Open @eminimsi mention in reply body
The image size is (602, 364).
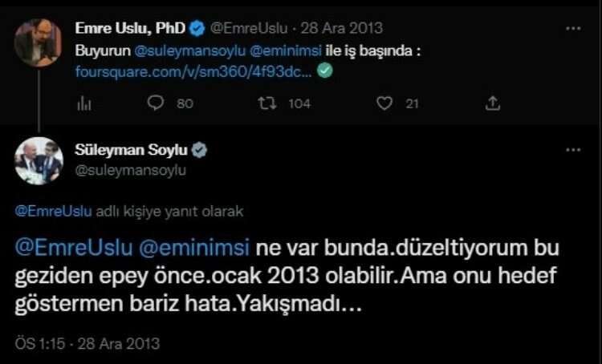click(194, 248)
